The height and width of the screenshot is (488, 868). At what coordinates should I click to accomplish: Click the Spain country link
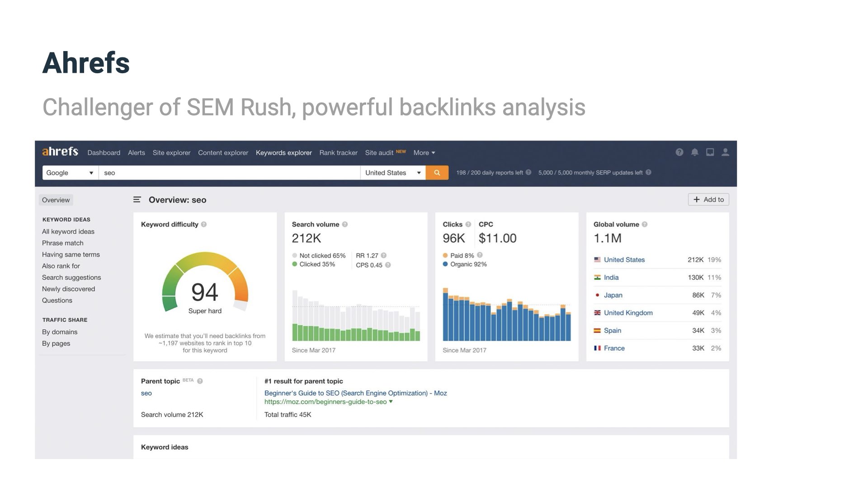pyautogui.click(x=613, y=330)
